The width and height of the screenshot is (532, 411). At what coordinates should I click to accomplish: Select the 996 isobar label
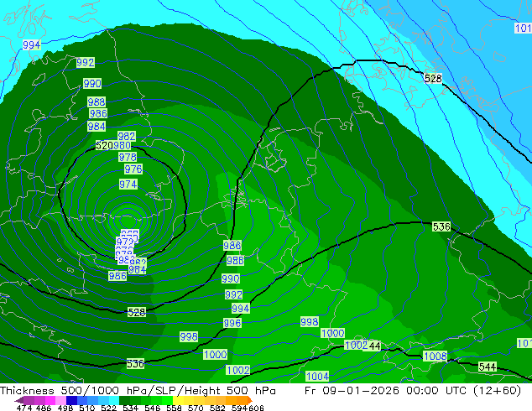coord(232,323)
